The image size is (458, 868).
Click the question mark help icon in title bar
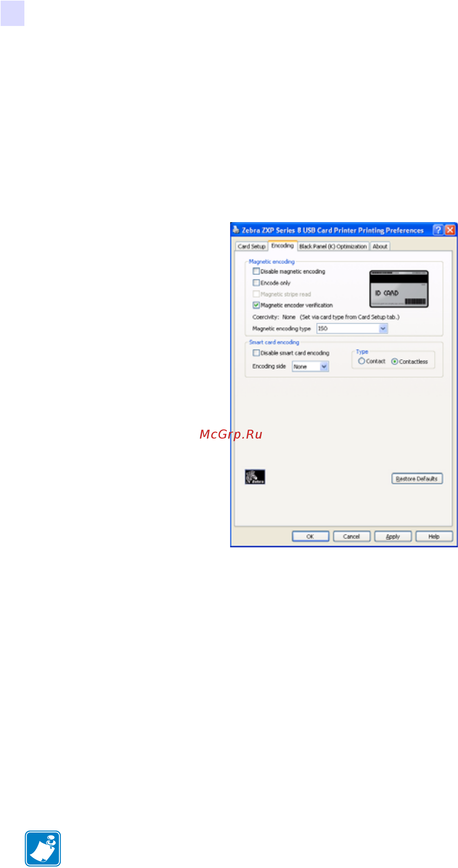coord(438,230)
